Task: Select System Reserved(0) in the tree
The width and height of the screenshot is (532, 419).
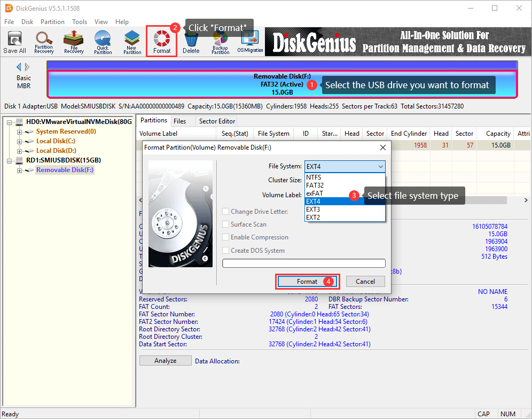Action: (66, 131)
